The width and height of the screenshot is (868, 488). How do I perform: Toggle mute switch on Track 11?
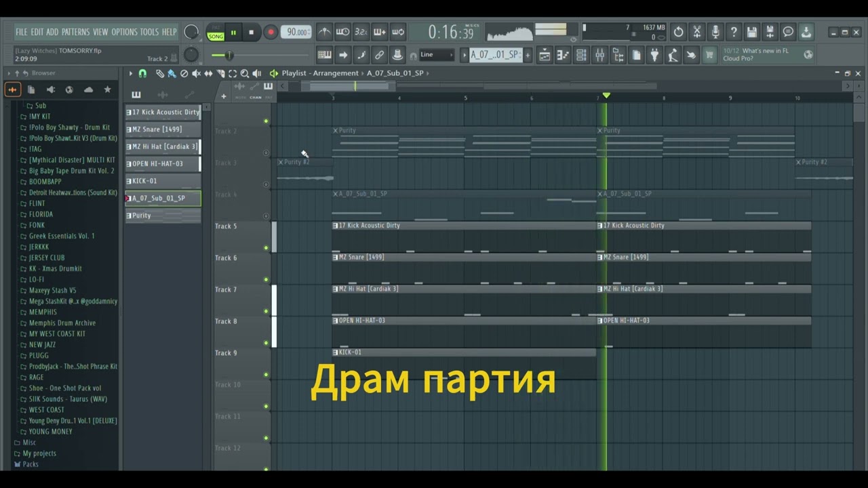[x=266, y=438]
